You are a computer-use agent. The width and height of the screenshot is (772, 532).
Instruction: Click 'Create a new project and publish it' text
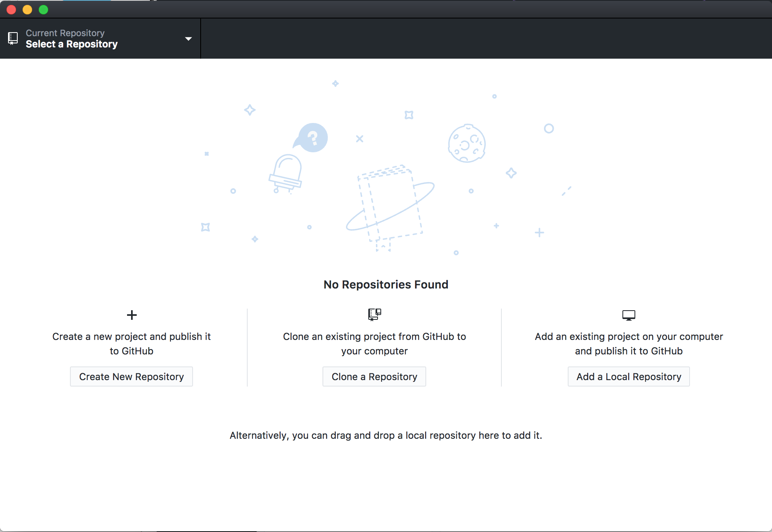pyautogui.click(x=131, y=344)
